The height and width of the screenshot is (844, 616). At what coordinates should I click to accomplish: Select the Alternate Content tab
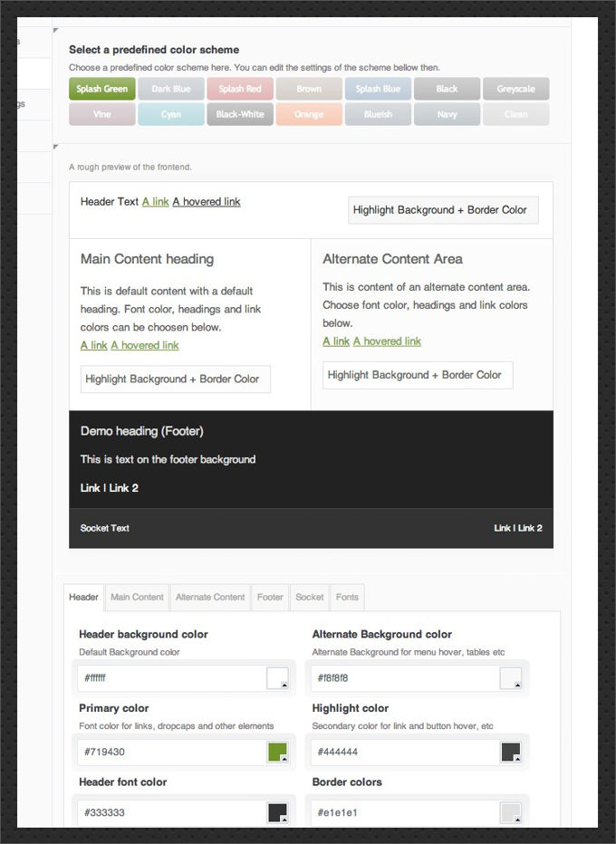coord(209,597)
